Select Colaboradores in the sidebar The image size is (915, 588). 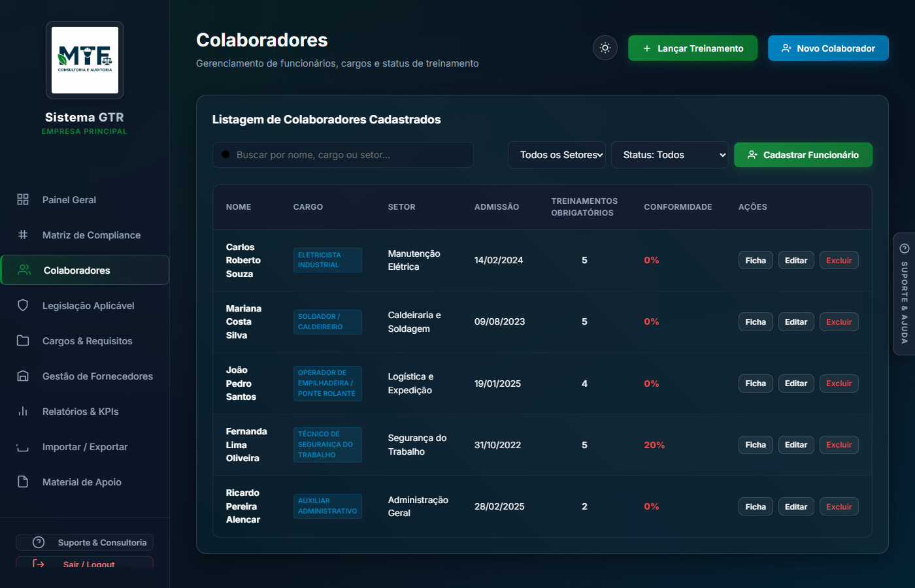coord(85,270)
